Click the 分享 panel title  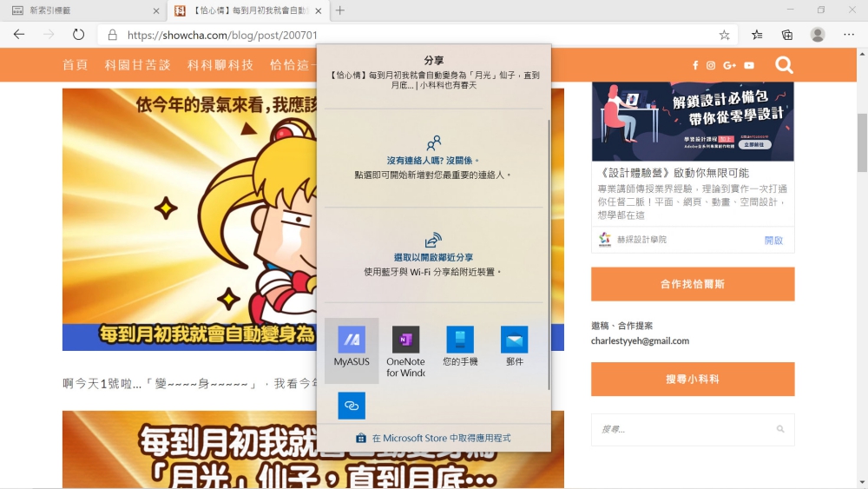[x=433, y=60]
